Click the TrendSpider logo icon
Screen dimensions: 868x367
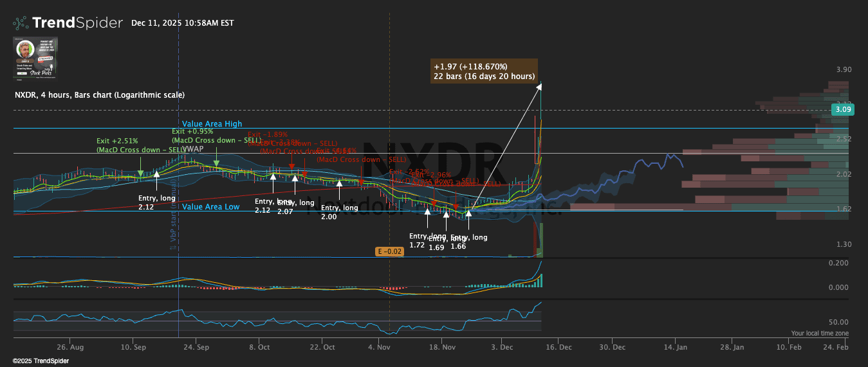point(21,23)
